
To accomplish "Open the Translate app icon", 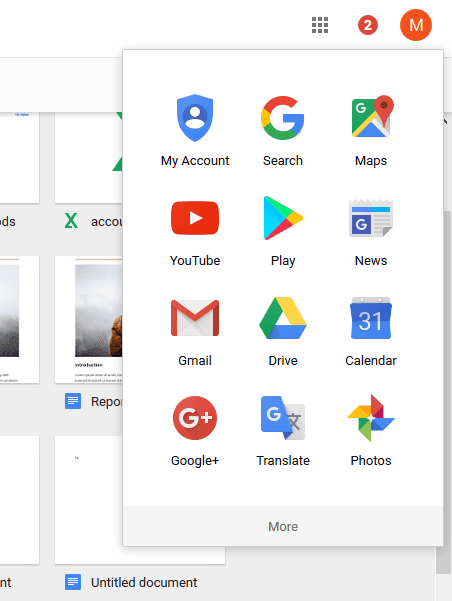I will click(283, 418).
